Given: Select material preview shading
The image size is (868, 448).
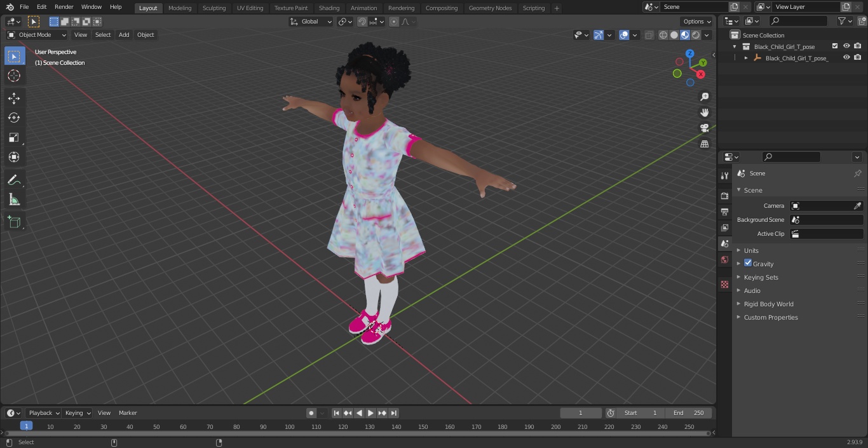Looking at the screenshot, I should pyautogui.click(x=685, y=35).
